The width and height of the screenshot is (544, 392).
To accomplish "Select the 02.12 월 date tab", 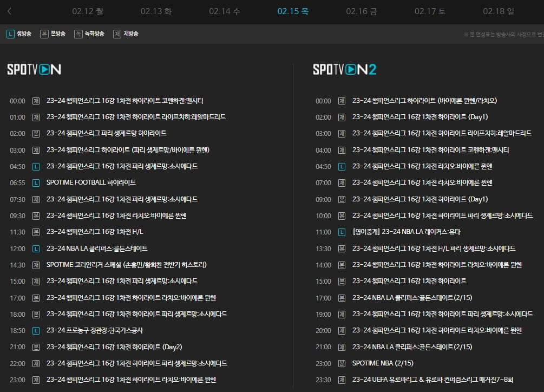I will (88, 10).
